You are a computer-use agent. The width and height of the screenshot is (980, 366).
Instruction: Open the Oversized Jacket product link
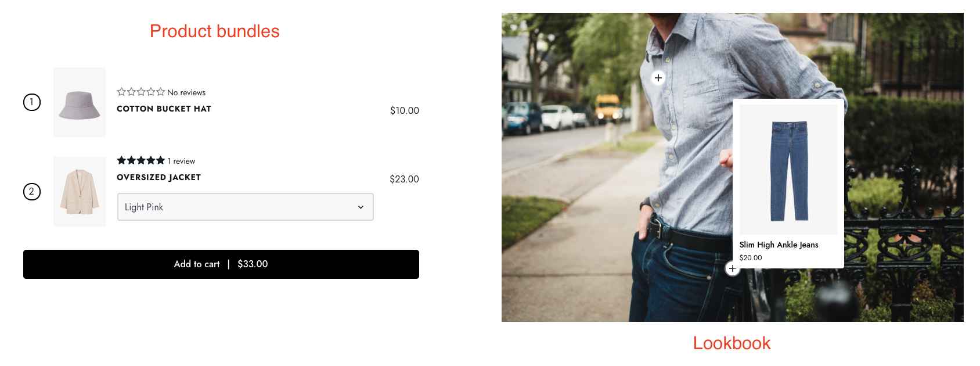[x=159, y=177]
